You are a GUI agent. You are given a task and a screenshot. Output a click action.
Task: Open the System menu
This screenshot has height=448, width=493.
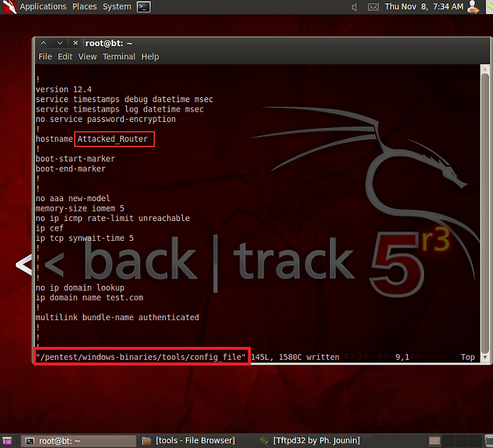117,7
